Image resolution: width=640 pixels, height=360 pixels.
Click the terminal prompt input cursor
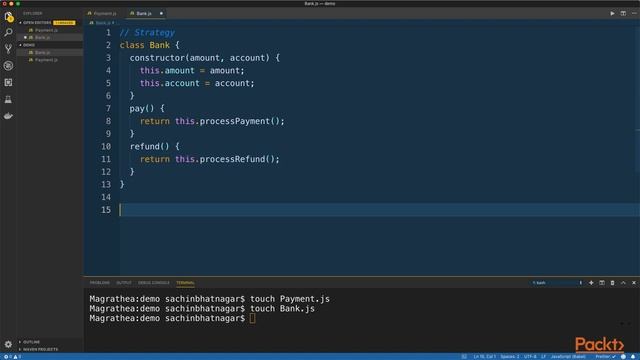252,318
